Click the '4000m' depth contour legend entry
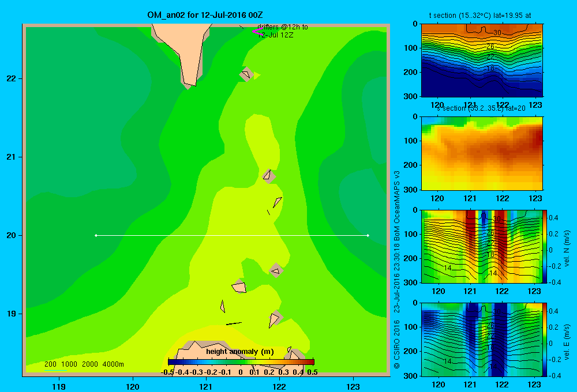The width and height of the screenshot is (577, 392). [113, 364]
